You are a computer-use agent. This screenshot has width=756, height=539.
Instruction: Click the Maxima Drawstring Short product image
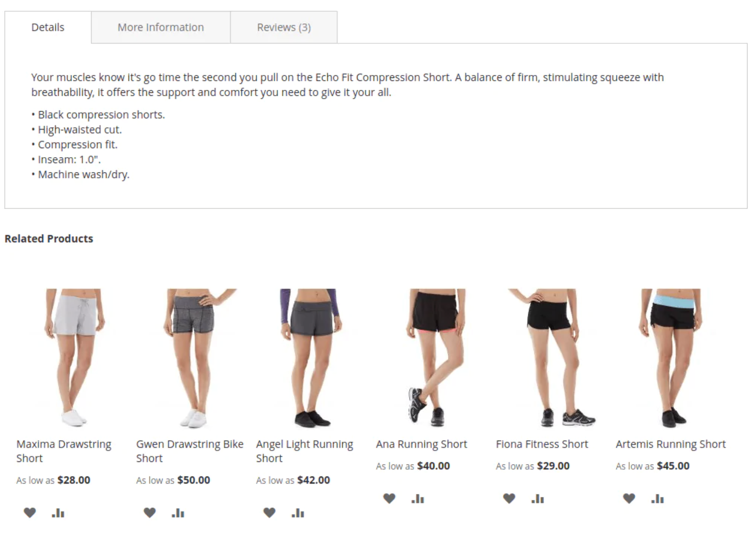pyautogui.click(x=74, y=358)
